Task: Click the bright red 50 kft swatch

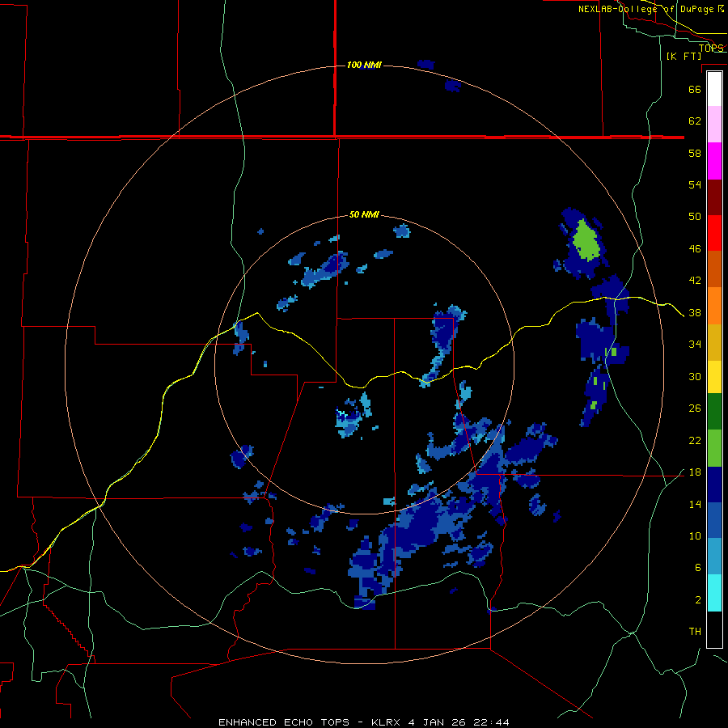Action: coord(714,233)
